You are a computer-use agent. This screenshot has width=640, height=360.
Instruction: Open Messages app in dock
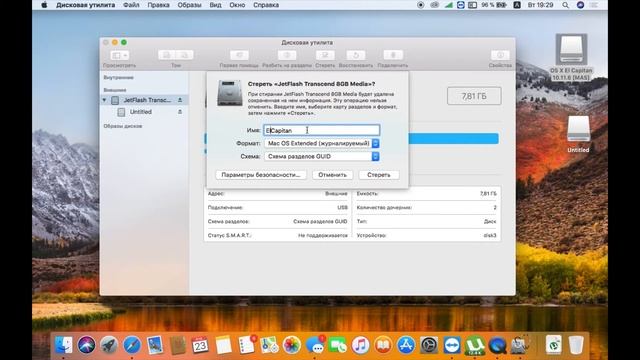315,345
